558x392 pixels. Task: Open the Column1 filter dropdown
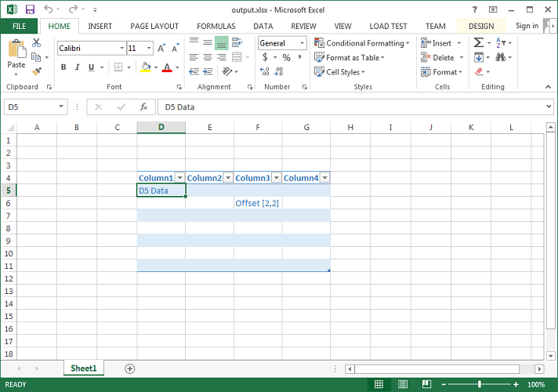180,178
